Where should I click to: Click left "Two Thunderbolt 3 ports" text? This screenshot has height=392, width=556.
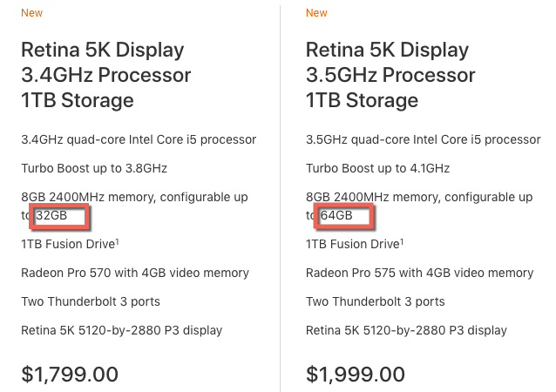coord(91,301)
